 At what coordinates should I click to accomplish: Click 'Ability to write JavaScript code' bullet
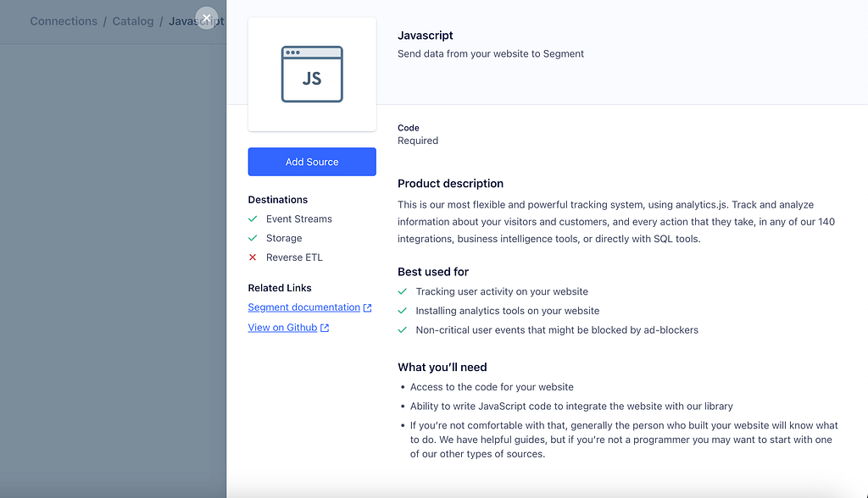[x=571, y=407]
